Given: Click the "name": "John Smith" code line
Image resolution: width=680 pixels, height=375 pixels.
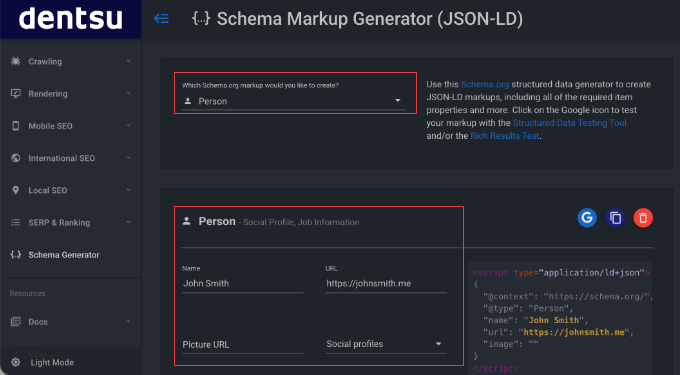Looking at the screenshot, I should pyautogui.click(x=536, y=320).
